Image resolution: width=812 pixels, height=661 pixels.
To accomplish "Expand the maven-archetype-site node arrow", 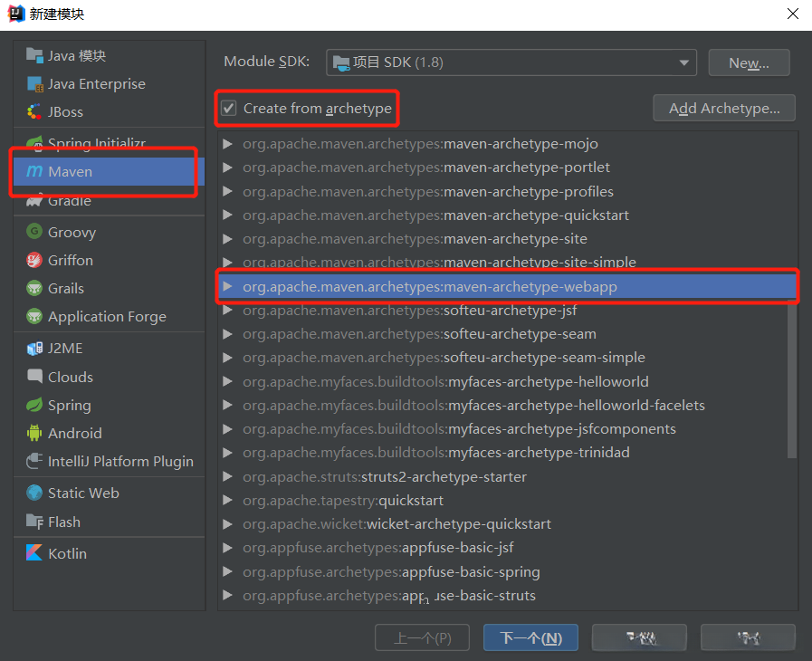I will pyautogui.click(x=227, y=239).
